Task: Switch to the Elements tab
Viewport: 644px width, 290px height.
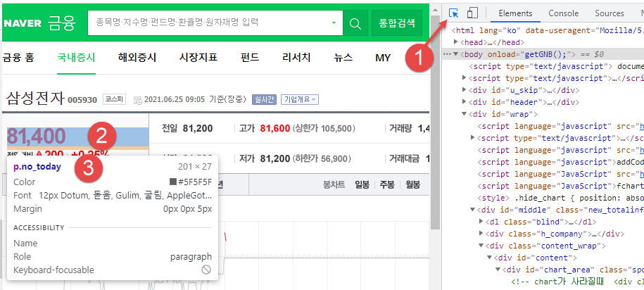Action: click(515, 13)
